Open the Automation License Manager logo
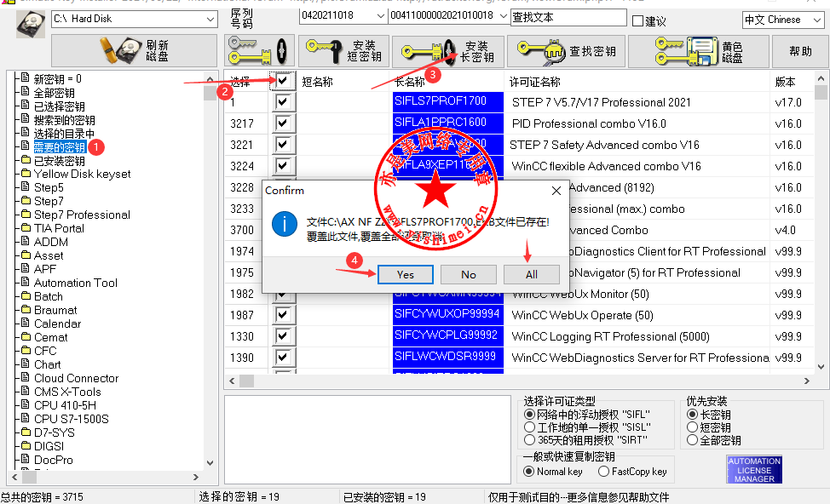The image size is (830, 504). [x=754, y=470]
